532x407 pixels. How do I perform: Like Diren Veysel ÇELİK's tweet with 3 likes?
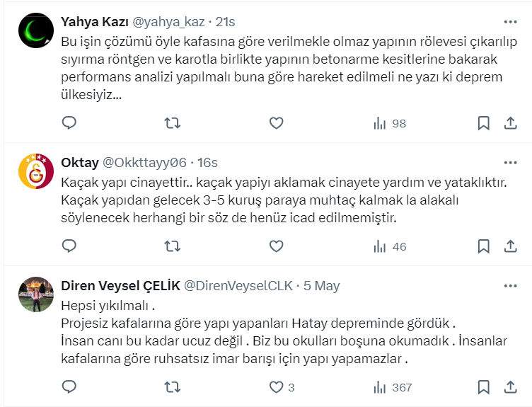click(x=276, y=387)
